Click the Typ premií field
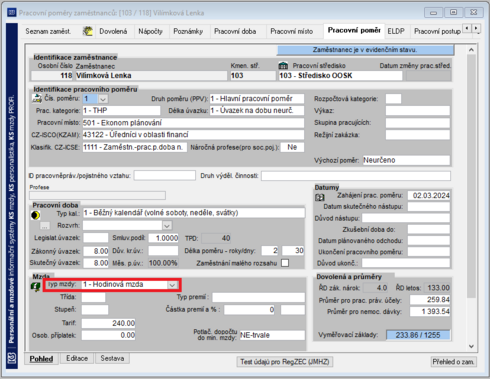 pyautogui.click(x=259, y=297)
